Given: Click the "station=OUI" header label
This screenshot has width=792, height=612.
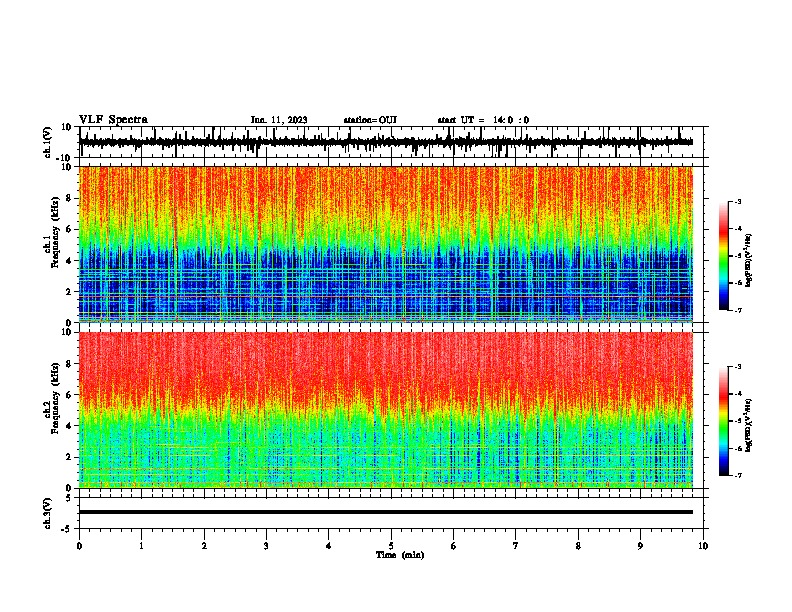Looking at the screenshot, I should click(370, 120).
